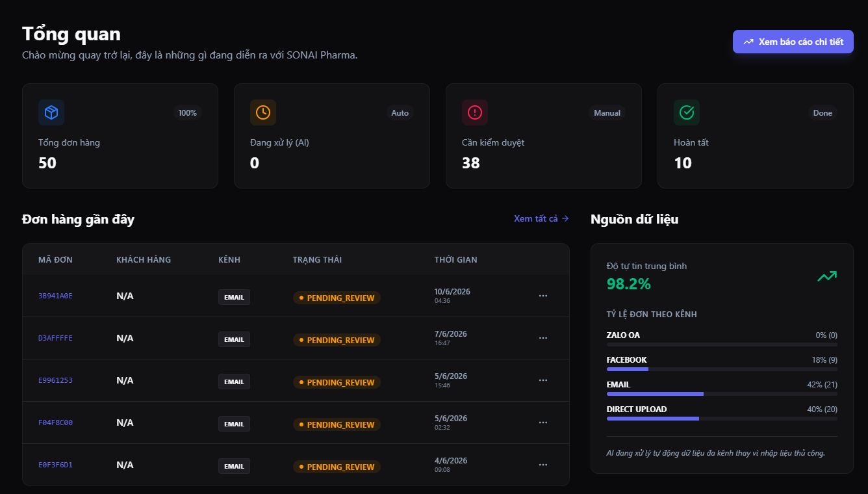The image size is (868, 494).
Task: Click PENDING_REVIEW status for order E9961253
Action: (337, 382)
